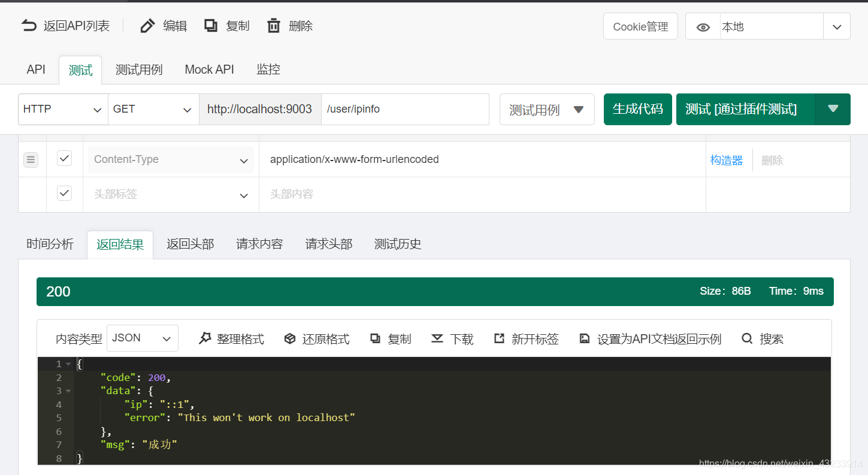The image size is (868, 475).
Task: Open the test button's dropdown triangle
Action: click(x=833, y=109)
